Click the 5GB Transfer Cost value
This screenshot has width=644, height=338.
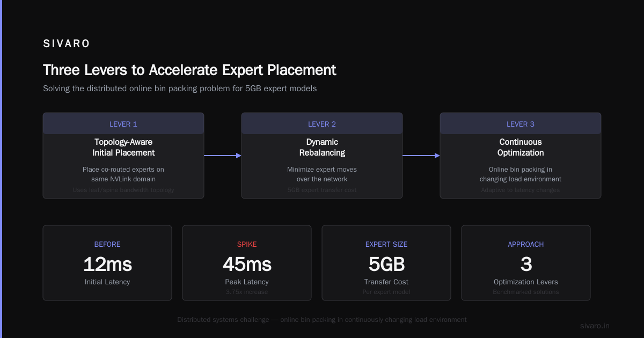pyautogui.click(x=386, y=264)
